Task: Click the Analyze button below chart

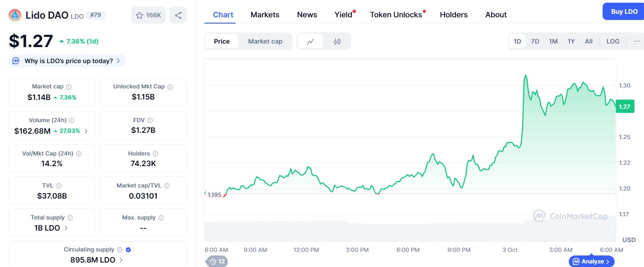Action: (591, 261)
